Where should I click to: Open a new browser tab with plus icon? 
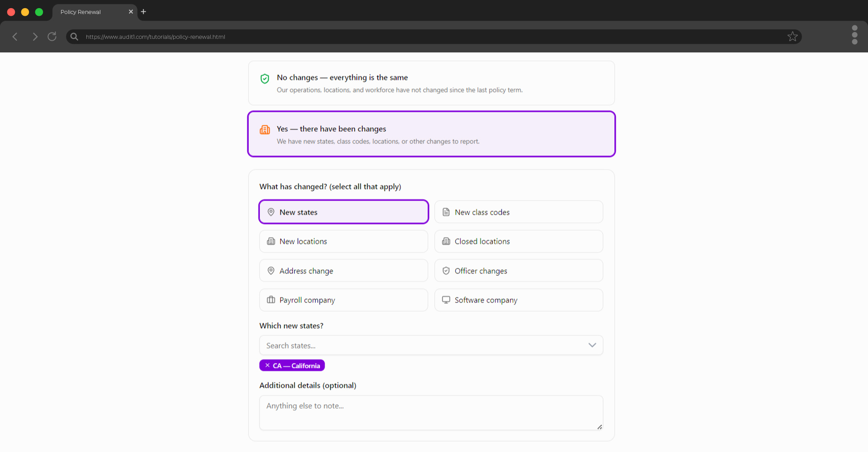coord(143,12)
